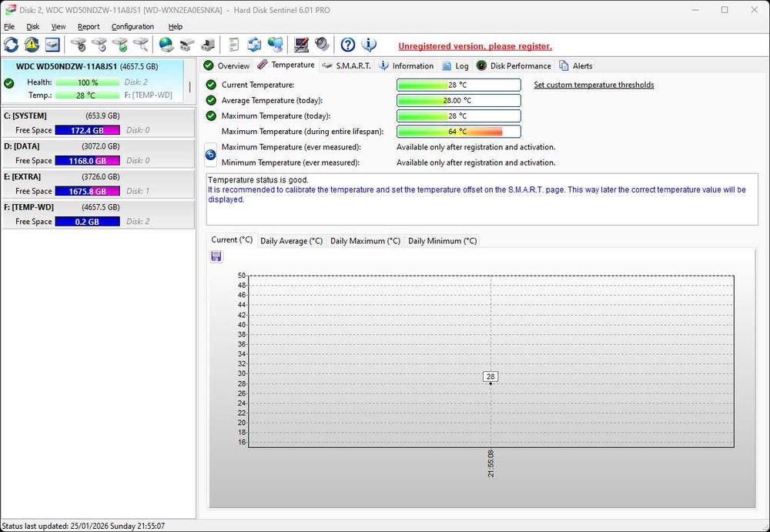Click the blue-framed hard disk toolbar icon
The height and width of the screenshot is (532, 770).
pyautogui.click(x=52, y=45)
